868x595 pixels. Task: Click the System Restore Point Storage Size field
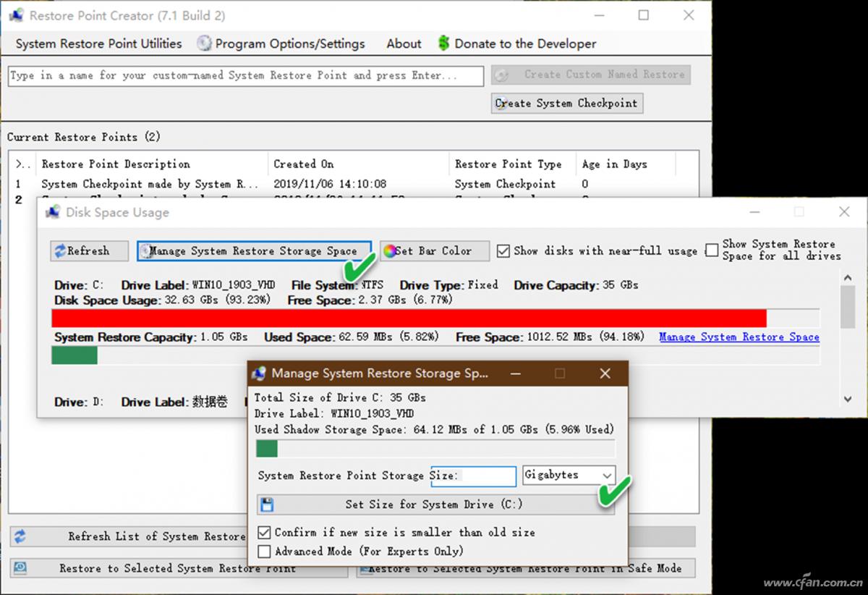point(473,476)
